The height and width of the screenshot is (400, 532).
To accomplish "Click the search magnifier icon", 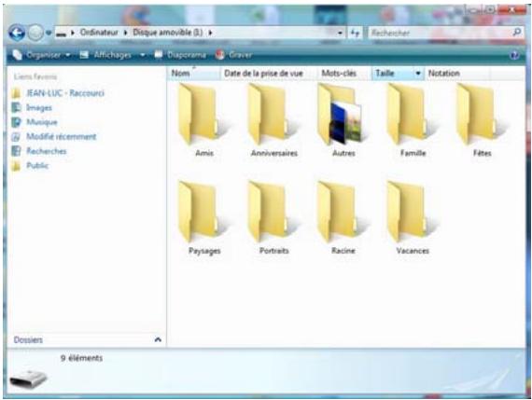I will [x=516, y=33].
